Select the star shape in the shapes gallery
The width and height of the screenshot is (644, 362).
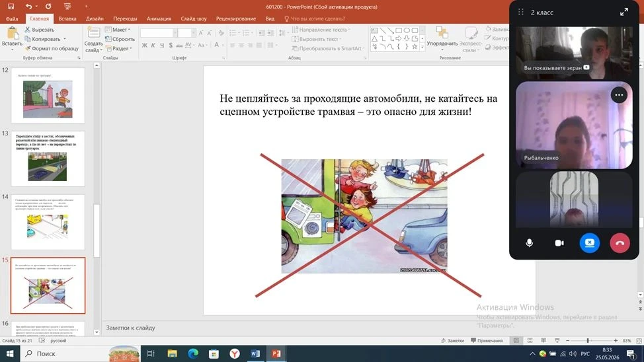point(415,47)
